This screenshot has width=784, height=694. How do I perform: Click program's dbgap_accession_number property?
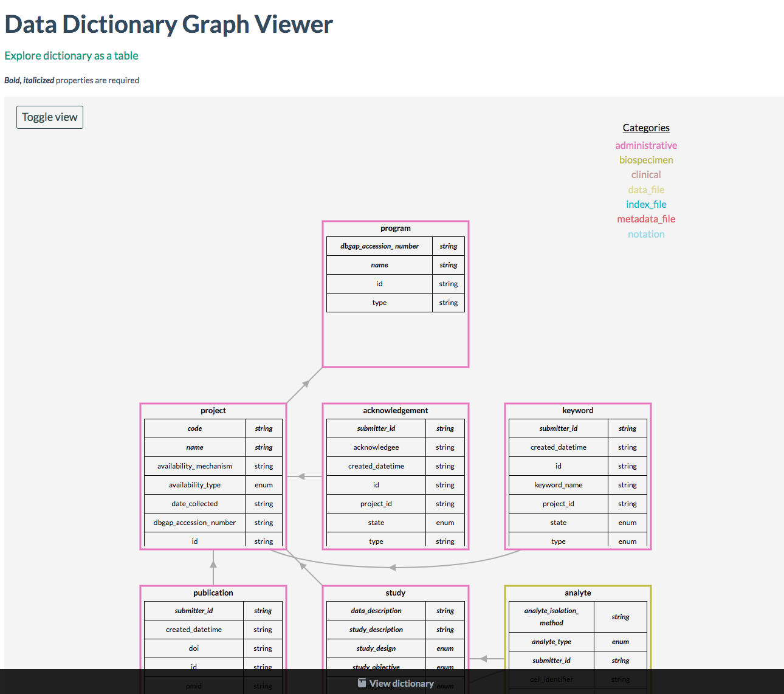click(379, 246)
